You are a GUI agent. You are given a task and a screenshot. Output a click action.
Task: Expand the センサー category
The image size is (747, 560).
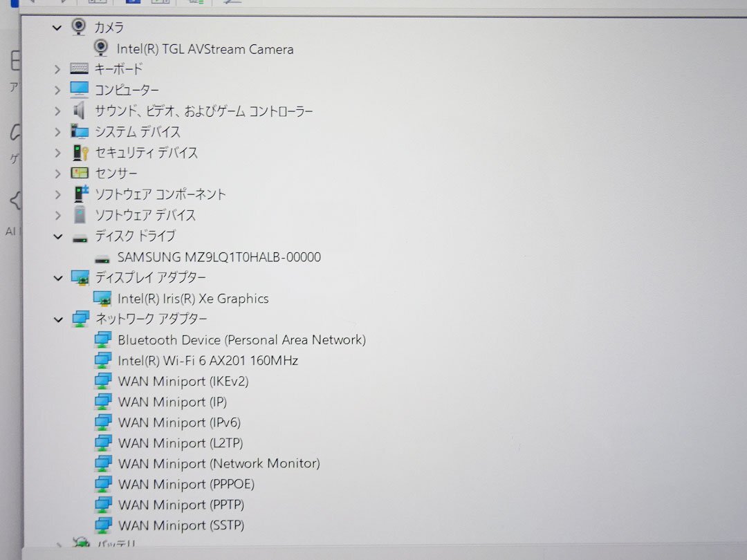[x=57, y=174]
